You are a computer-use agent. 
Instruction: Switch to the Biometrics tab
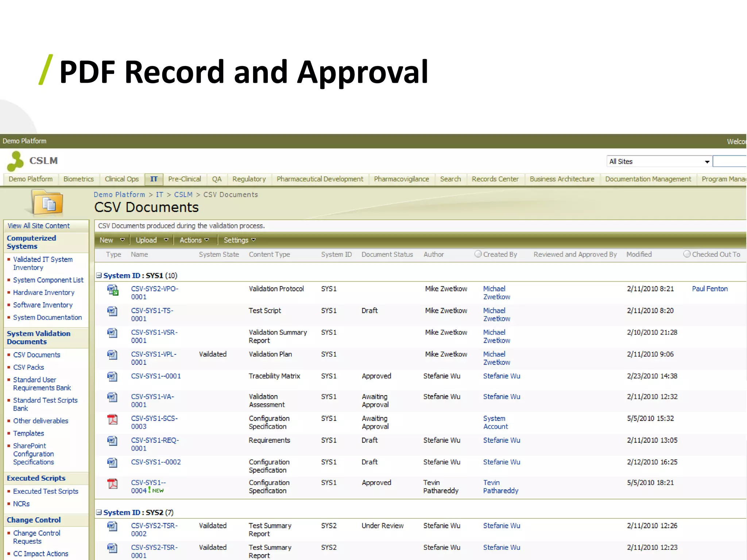click(x=78, y=179)
